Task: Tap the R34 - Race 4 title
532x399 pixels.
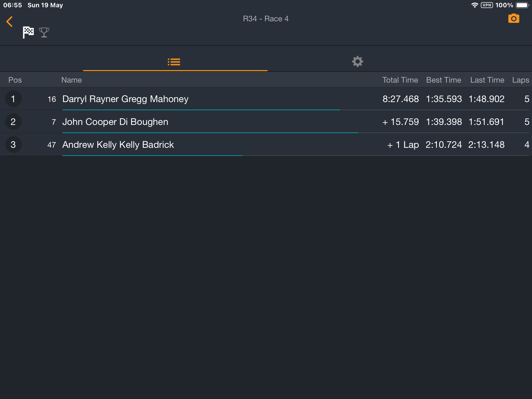Action: (266, 19)
